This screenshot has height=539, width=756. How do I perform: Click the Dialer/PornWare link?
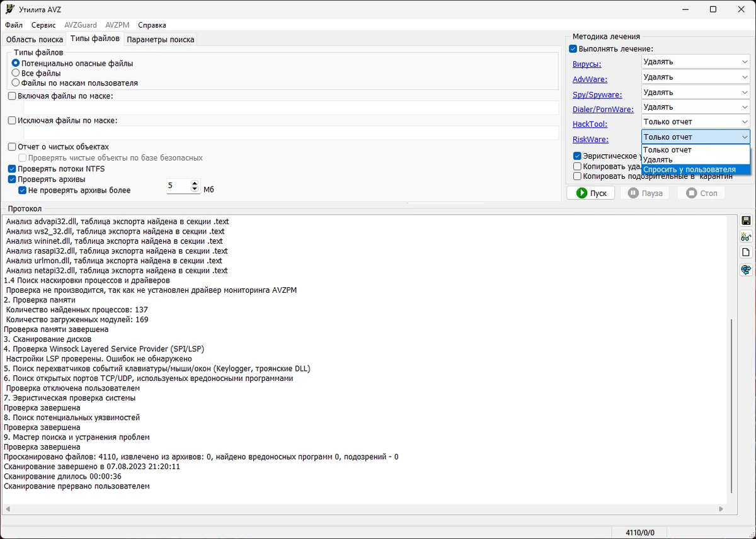click(x=603, y=110)
